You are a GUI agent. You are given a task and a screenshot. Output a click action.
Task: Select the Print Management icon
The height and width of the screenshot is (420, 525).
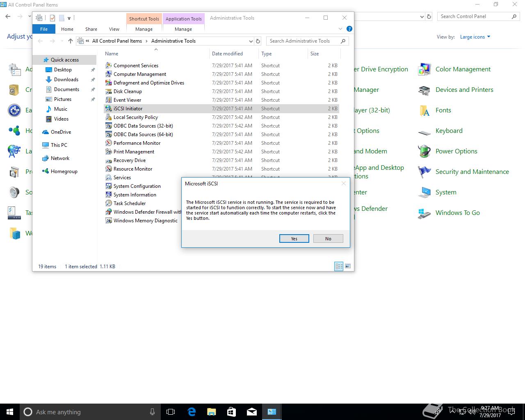[x=109, y=152]
